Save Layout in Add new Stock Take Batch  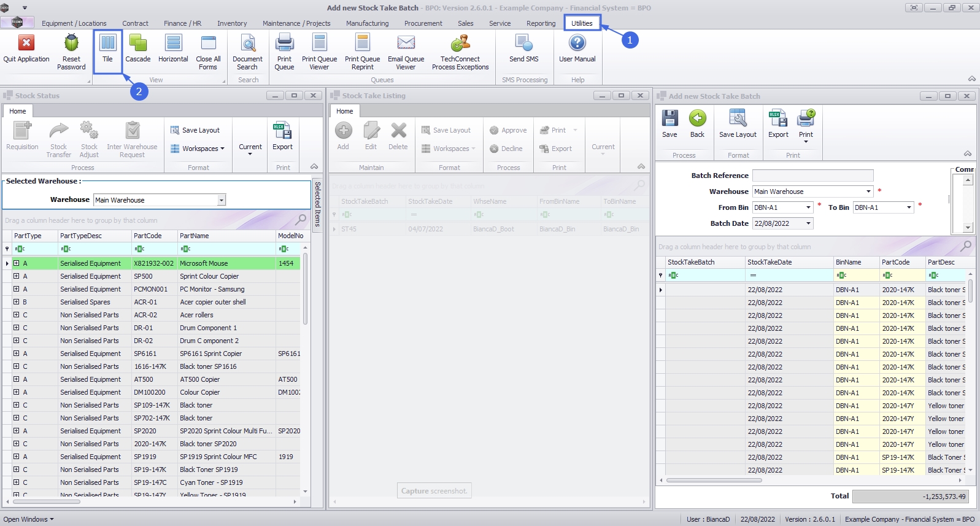[738, 124]
